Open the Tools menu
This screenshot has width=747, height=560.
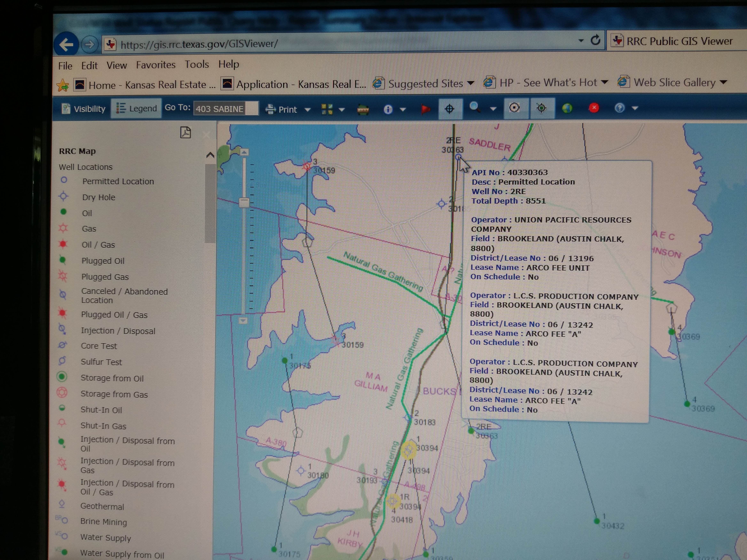pyautogui.click(x=197, y=64)
